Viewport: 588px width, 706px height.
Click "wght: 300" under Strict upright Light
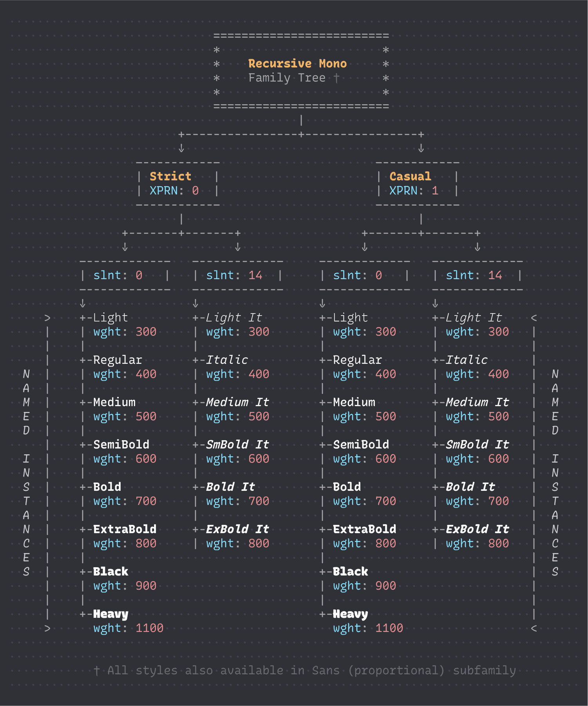click(x=125, y=332)
